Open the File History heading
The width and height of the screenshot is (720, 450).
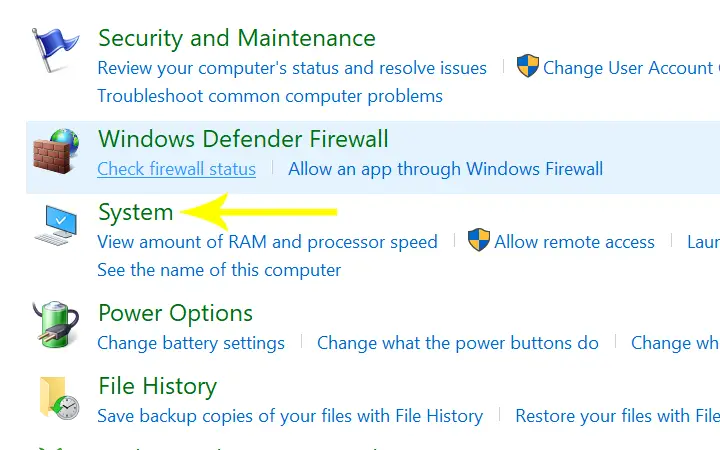[158, 386]
